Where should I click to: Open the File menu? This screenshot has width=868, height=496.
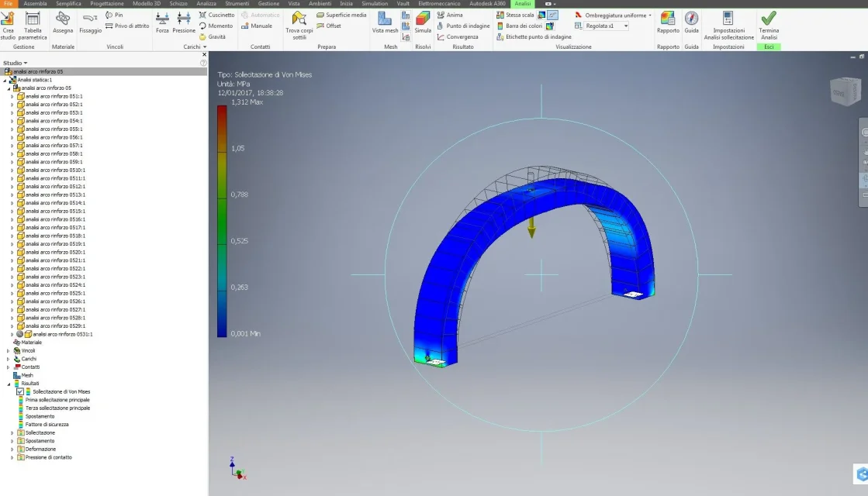click(8, 3)
